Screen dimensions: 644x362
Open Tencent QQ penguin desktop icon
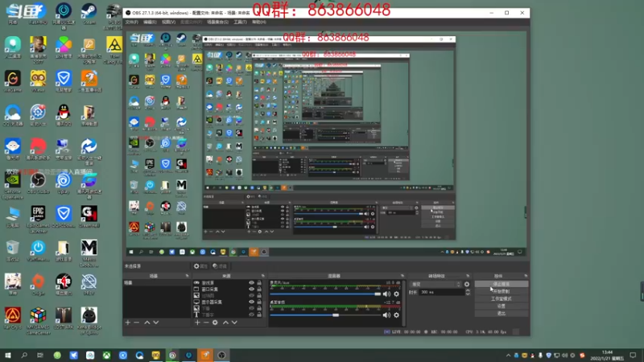(x=64, y=115)
